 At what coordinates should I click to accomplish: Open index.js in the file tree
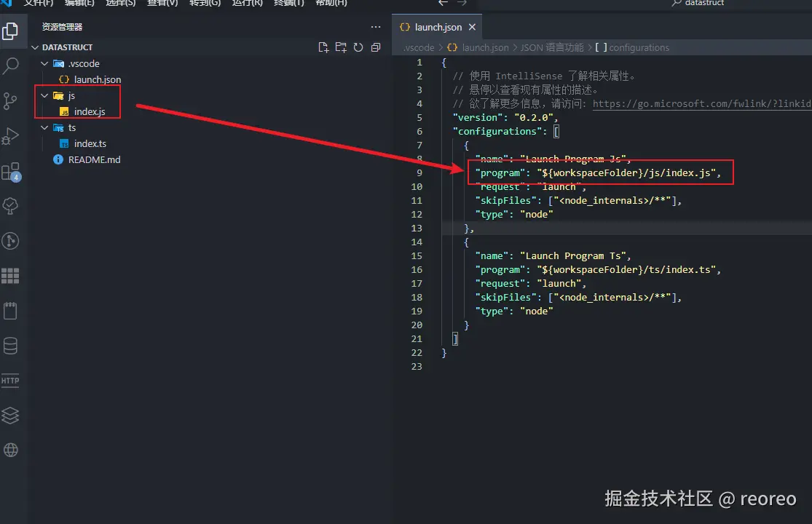click(x=90, y=112)
